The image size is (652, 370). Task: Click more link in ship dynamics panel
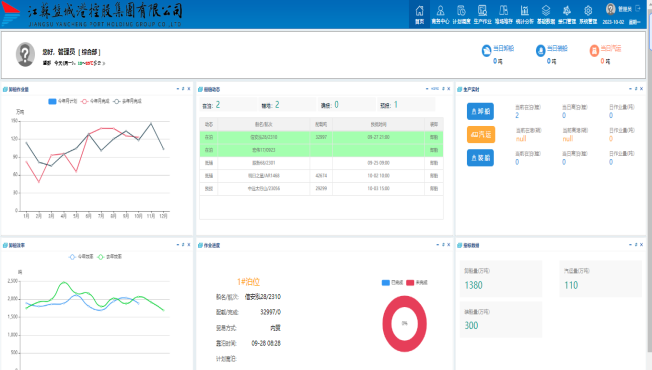click(x=435, y=89)
